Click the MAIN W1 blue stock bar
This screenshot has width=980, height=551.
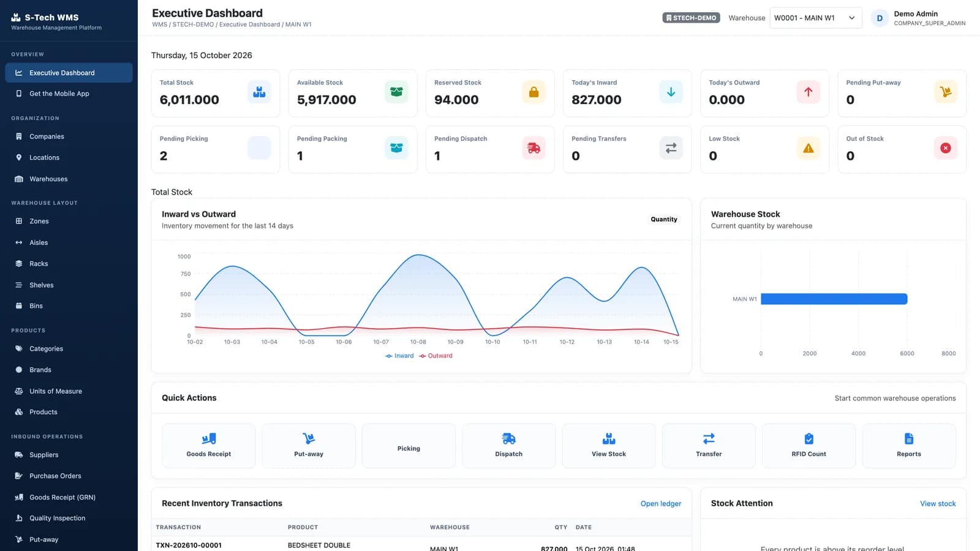coord(834,299)
